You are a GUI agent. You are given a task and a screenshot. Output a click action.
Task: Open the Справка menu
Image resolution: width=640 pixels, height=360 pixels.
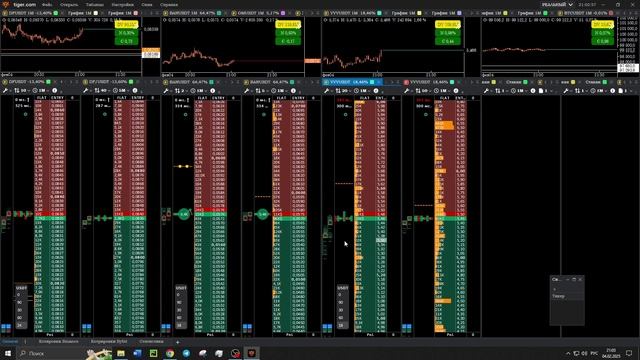169,4
